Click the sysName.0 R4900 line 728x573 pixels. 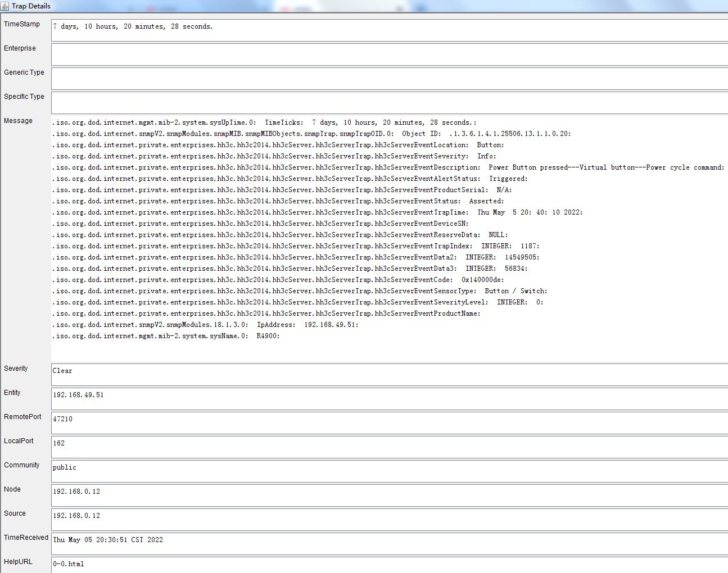[x=166, y=336]
